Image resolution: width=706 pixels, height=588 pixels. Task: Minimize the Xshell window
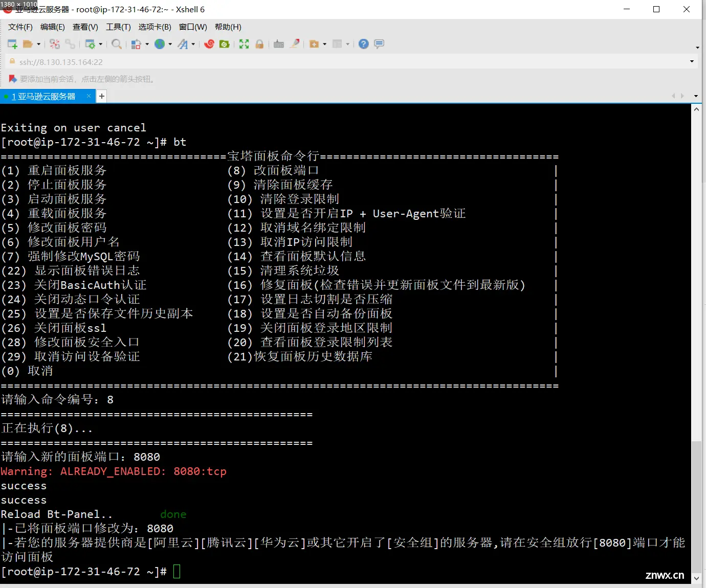point(627,9)
